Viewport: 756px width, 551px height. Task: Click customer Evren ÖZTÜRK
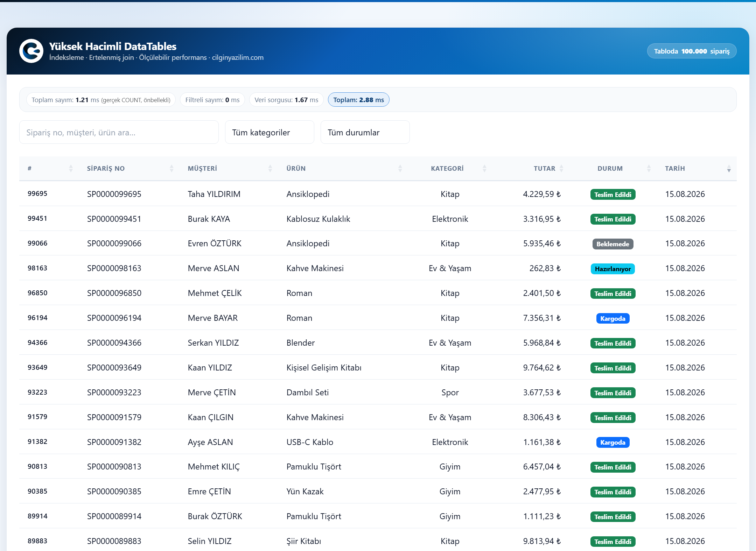pos(215,243)
